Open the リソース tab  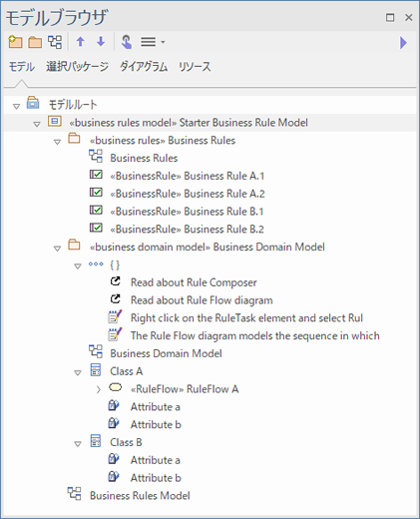coord(195,67)
